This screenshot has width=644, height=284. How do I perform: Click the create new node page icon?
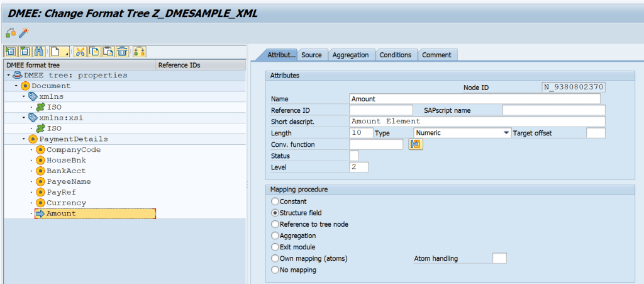tap(55, 52)
